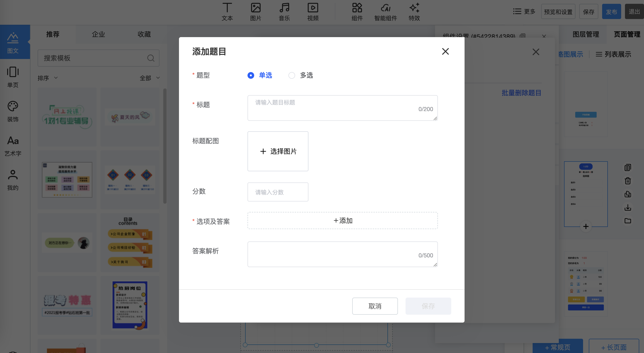644x353 pixels.
Task: Select the 艺术字 art text category
Action: [13, 146]
